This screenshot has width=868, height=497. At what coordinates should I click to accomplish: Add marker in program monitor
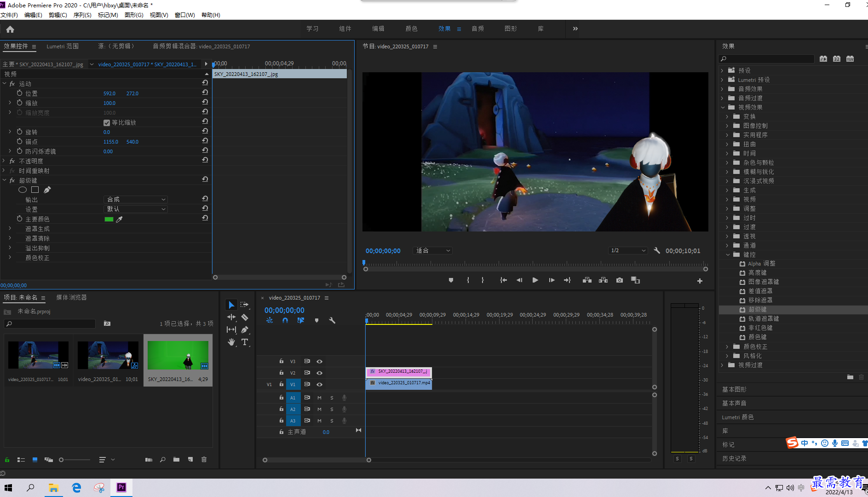click(x=451, y=280)
